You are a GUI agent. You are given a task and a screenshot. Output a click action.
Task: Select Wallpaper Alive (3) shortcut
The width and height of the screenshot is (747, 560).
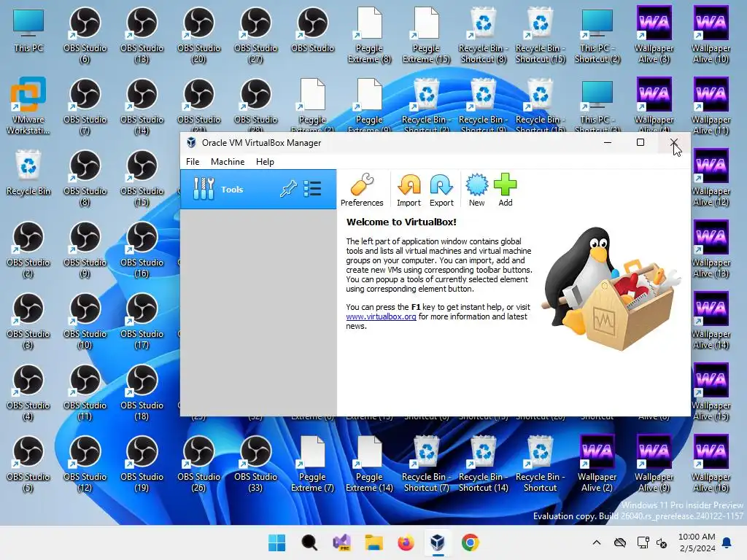[x=654, y=35]
